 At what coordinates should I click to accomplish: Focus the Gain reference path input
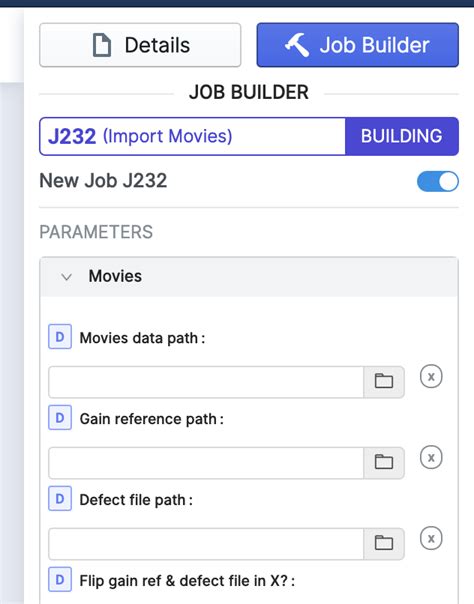[x=206, y=463]
